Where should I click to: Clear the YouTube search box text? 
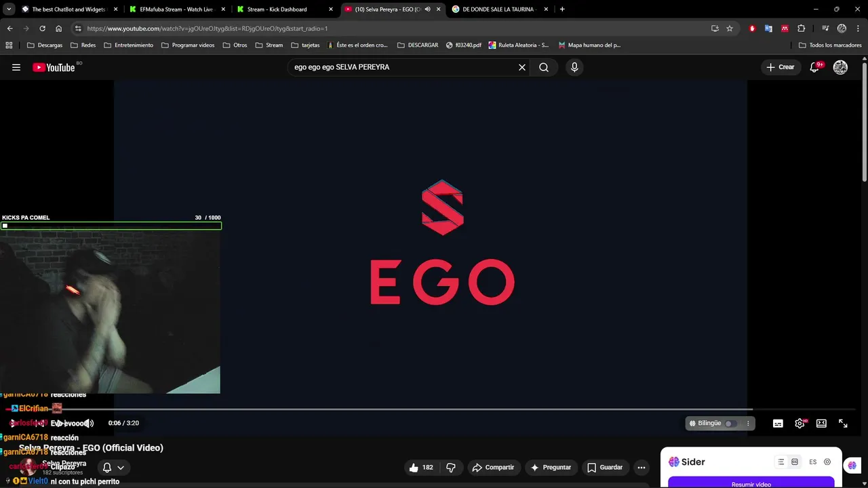tap(522, 67)
